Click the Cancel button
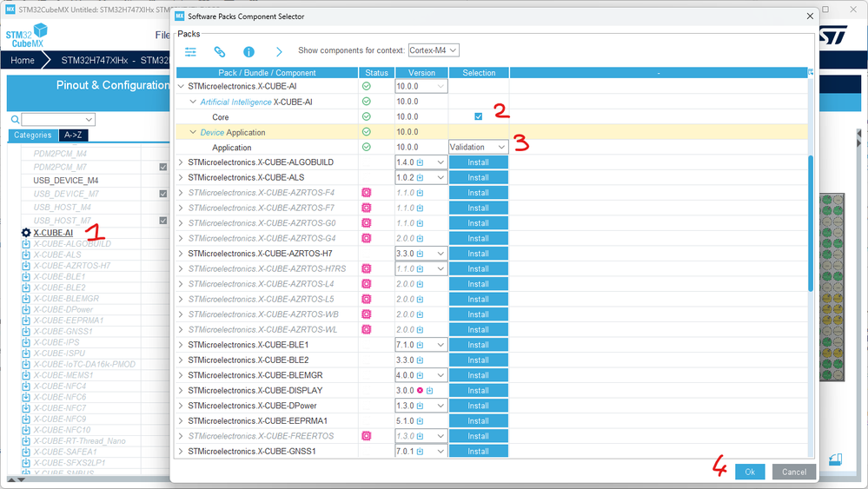 (794, 472)
